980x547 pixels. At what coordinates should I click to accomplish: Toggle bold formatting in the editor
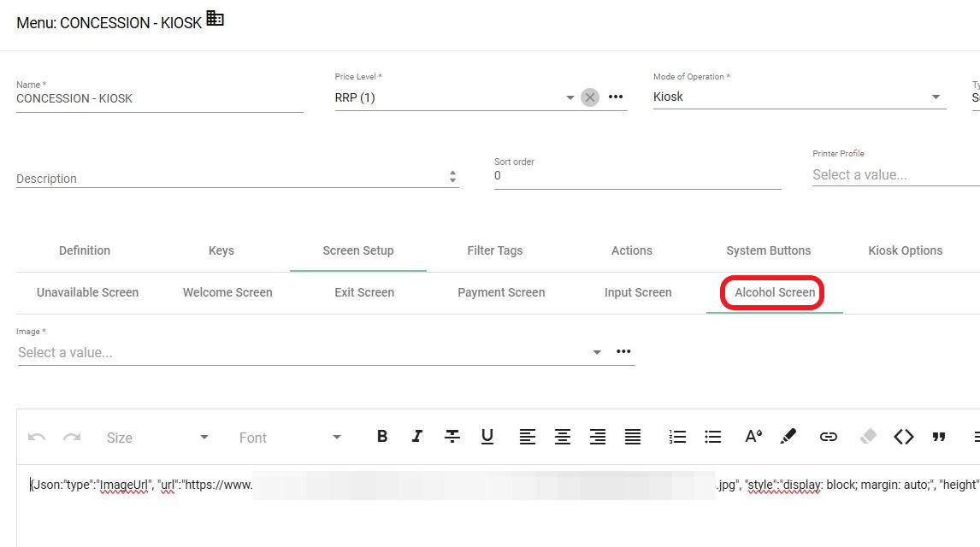point(382,437)
